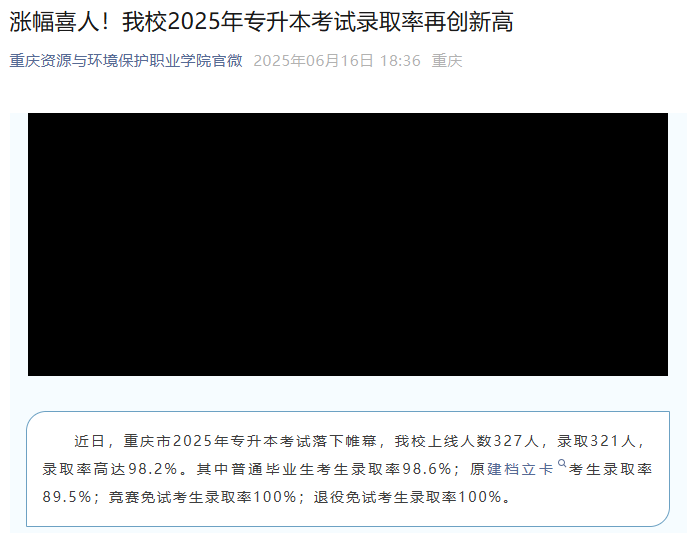Click the 89.5% admission rate text
Image resolution: width=688 pixels, height=533 pixels.
coord(67,497)
